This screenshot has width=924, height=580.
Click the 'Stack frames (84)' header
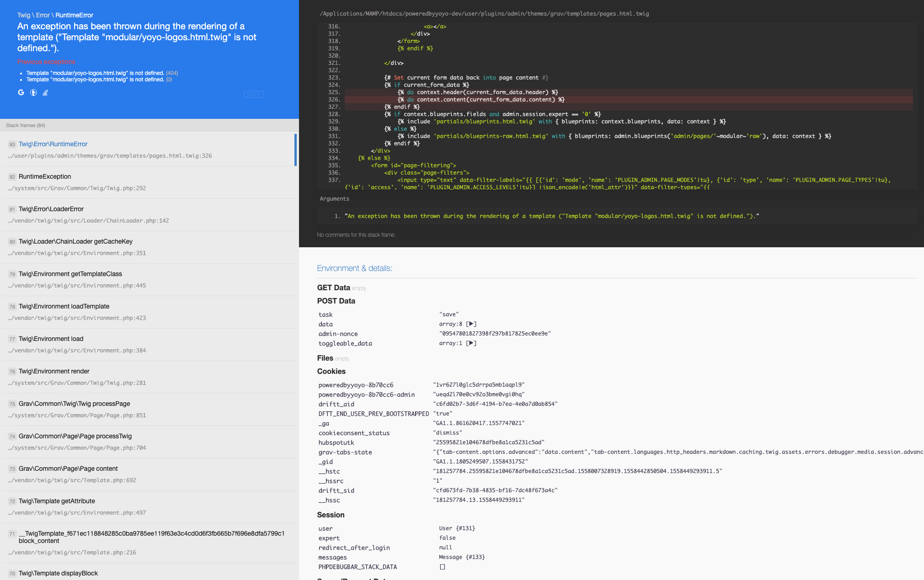pyautogui.click(x=26, y=125)
